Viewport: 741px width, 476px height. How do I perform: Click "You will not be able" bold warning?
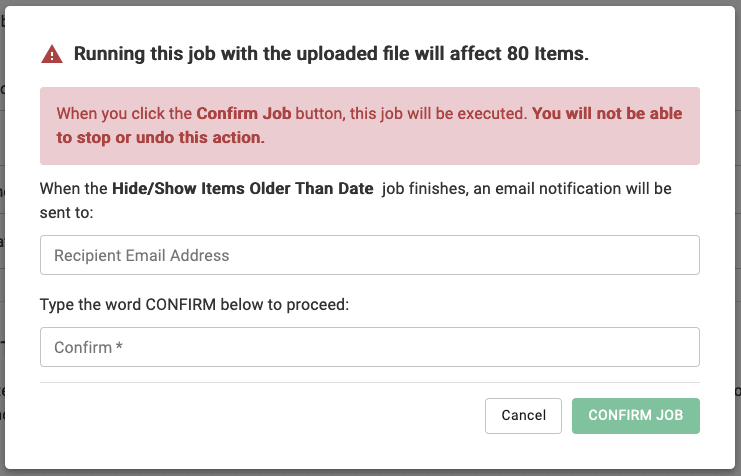coord(607,113)
